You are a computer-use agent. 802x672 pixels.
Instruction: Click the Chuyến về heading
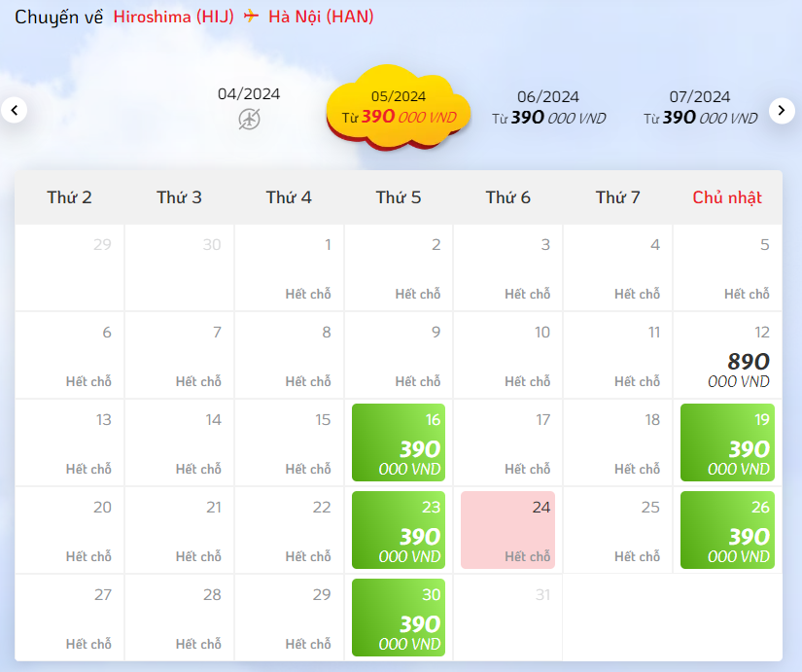click(x=59, y=17)
